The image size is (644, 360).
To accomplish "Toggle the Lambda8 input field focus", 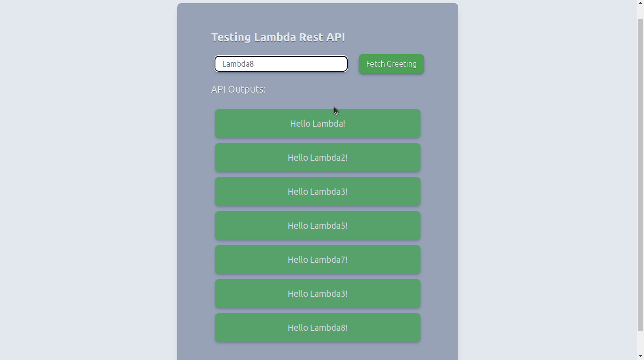I will coord(281,64).
